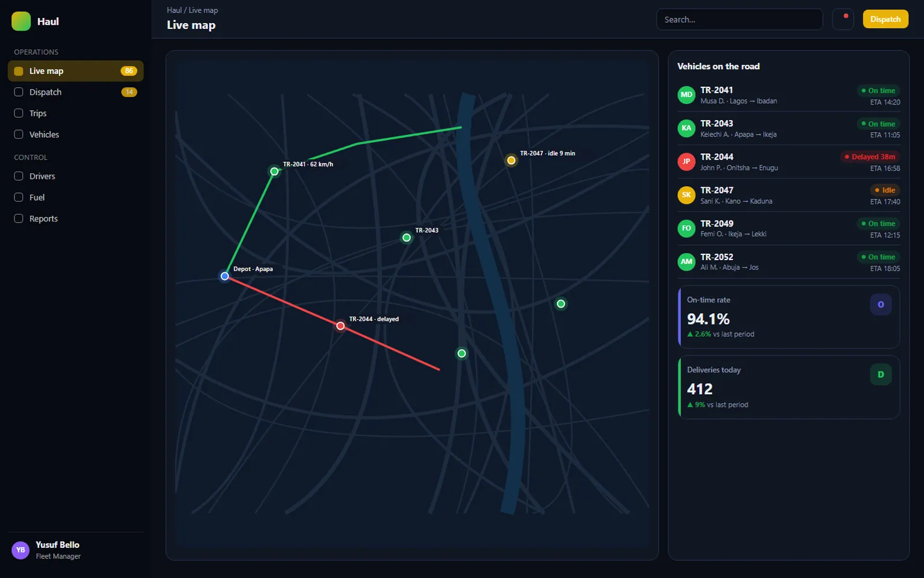Click the Fuel square icon
Screen dimensions: 924x578
click(x=18, y=197)
